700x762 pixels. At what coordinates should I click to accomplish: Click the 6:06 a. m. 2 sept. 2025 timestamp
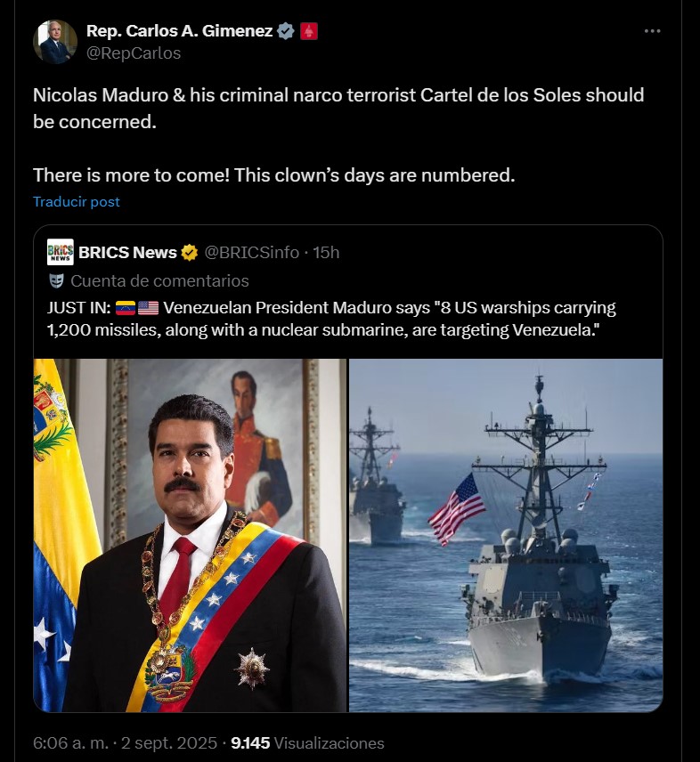coord(125,743)
